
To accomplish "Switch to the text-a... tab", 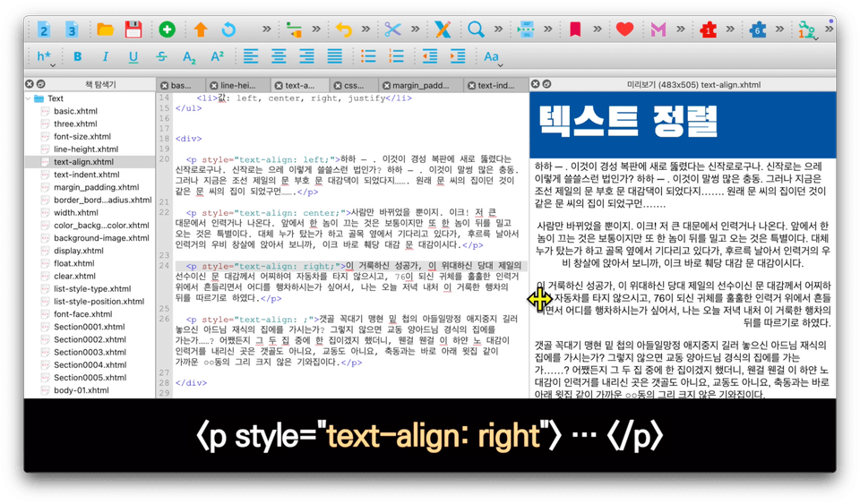I will coord(300,85).
